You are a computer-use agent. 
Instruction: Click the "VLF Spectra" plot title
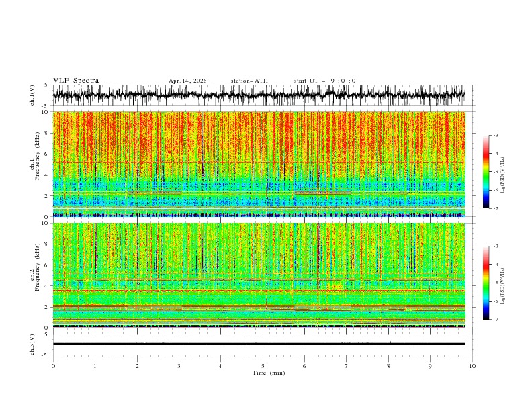click(76, 81)
